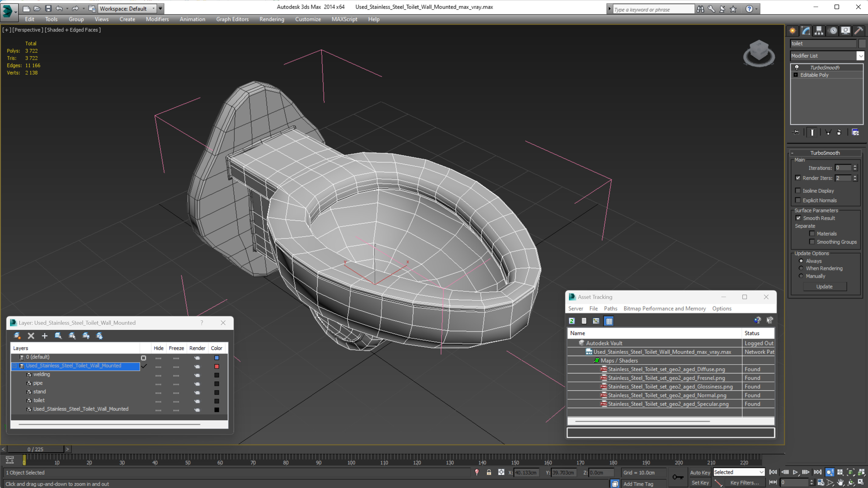Click Play Animation button
868x488 pixels.
[795, 472]
